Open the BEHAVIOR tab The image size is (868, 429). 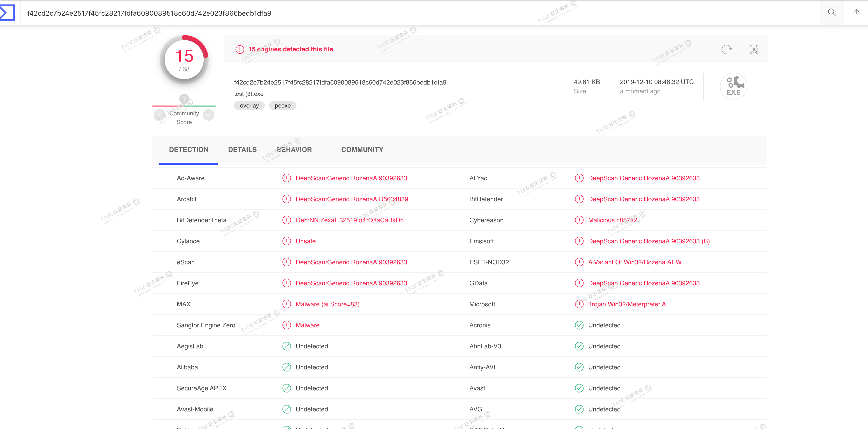click(x=294, y=150)
